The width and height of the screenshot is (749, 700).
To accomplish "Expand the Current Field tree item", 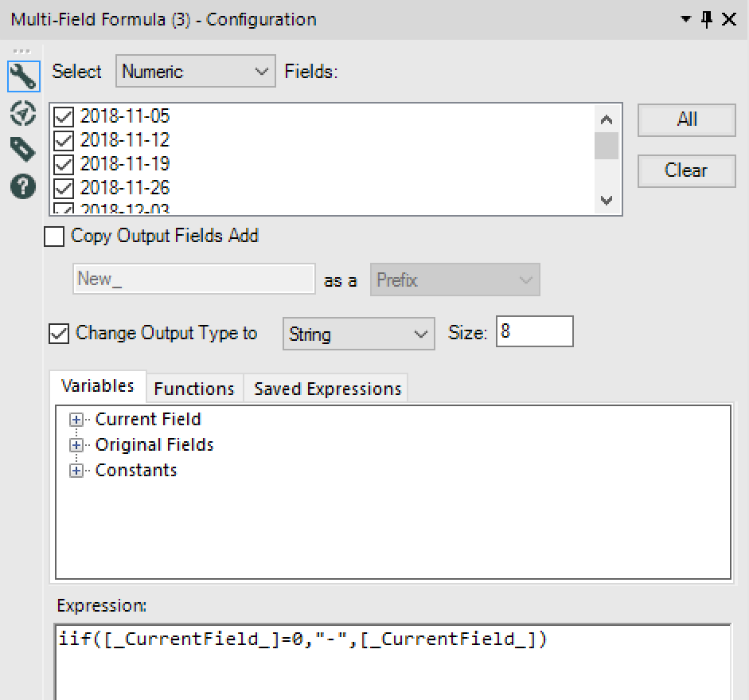I will pyautogui.click(x=76, y=419).
